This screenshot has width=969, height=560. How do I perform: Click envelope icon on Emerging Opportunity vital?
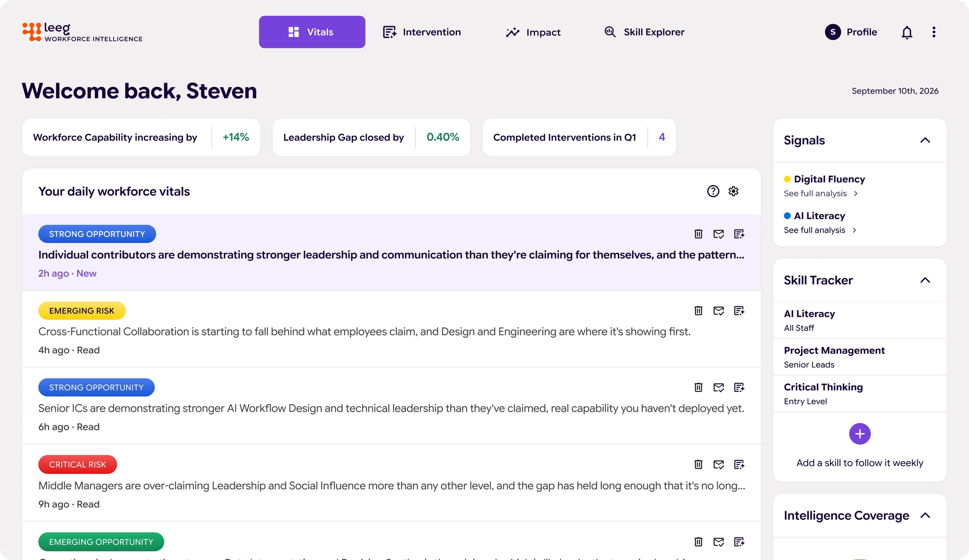click(719, 542)
